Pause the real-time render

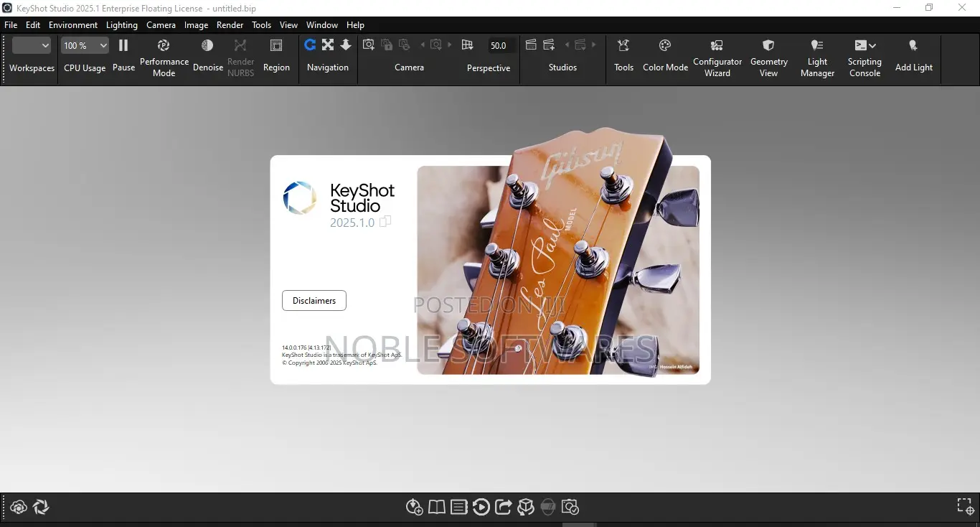click(x=123, y=46)
